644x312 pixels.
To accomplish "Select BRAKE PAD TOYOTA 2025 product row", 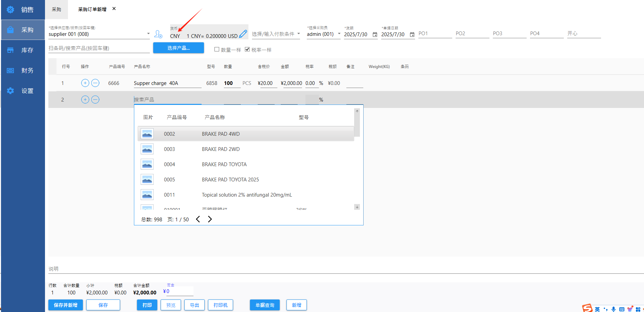I will pyautogui.click(x=230, y=180).
